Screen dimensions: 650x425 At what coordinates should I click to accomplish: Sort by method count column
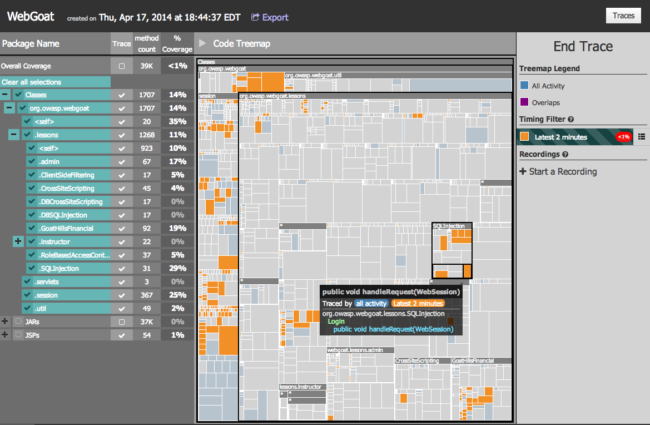pyautogui.click(x=147, y=44)
